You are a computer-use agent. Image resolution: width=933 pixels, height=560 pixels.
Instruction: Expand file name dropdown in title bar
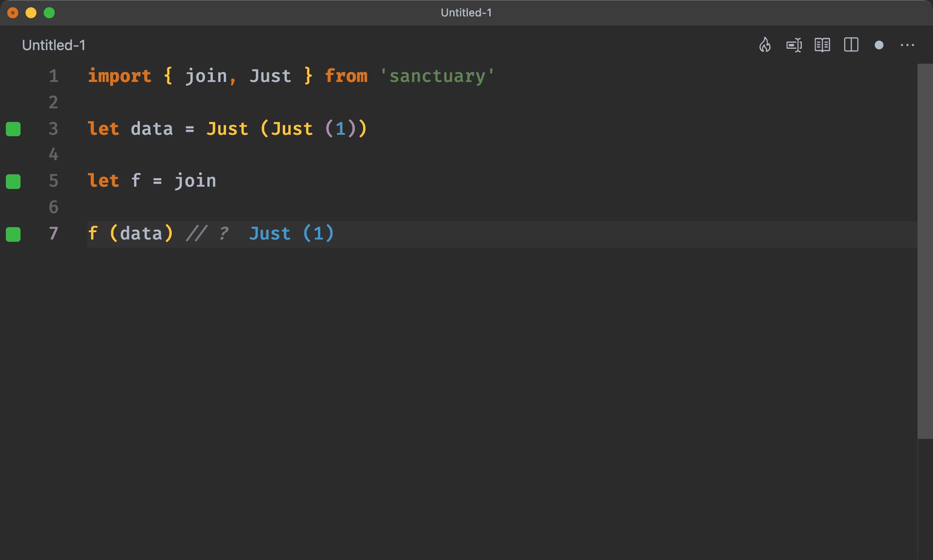click(466, 13)
